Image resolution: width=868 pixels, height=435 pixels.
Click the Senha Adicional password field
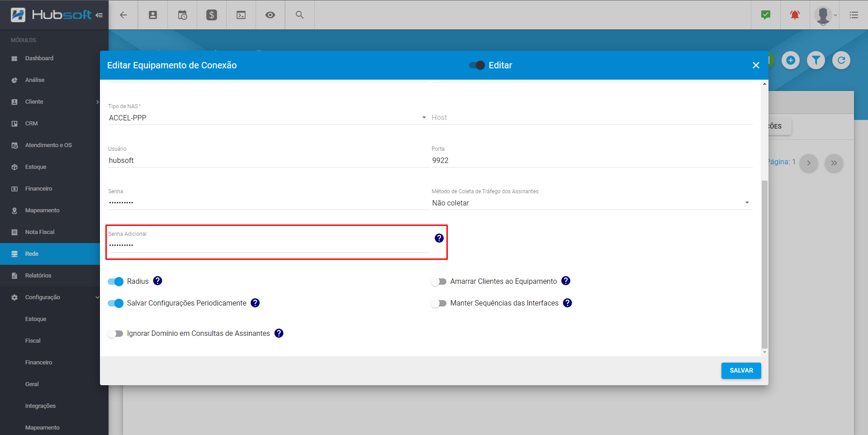coord(268,245)
